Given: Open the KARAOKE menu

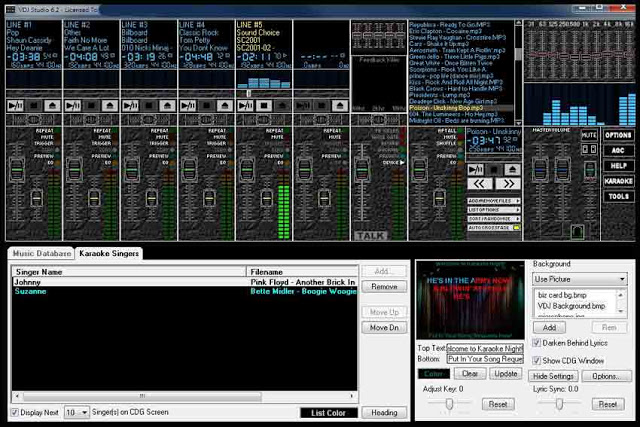Looking at the screenshot, I should point(618,181).
